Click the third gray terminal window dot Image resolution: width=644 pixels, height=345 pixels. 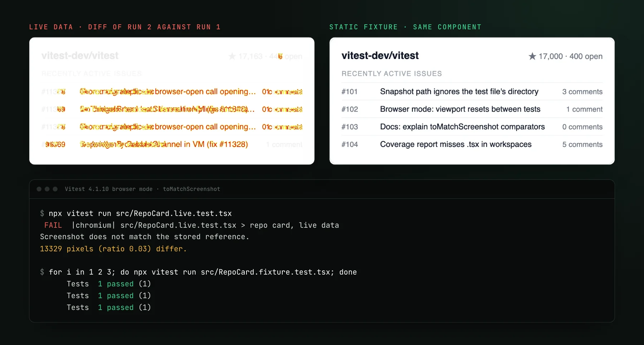(55, 189)
